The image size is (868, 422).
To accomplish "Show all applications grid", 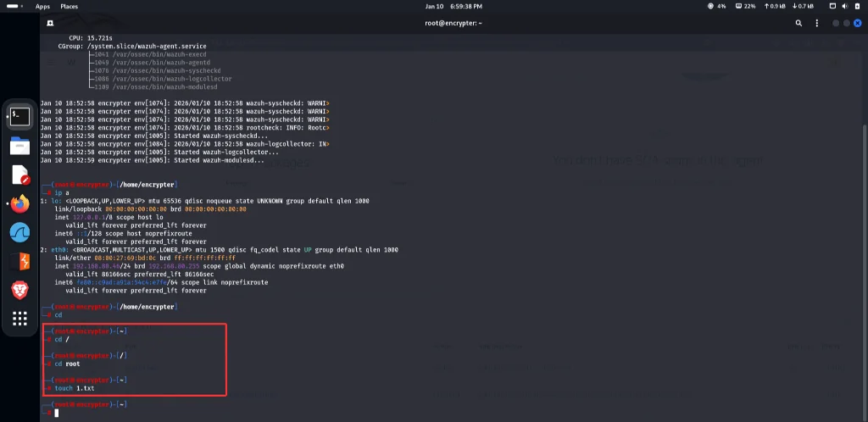I will pos(20,319).
